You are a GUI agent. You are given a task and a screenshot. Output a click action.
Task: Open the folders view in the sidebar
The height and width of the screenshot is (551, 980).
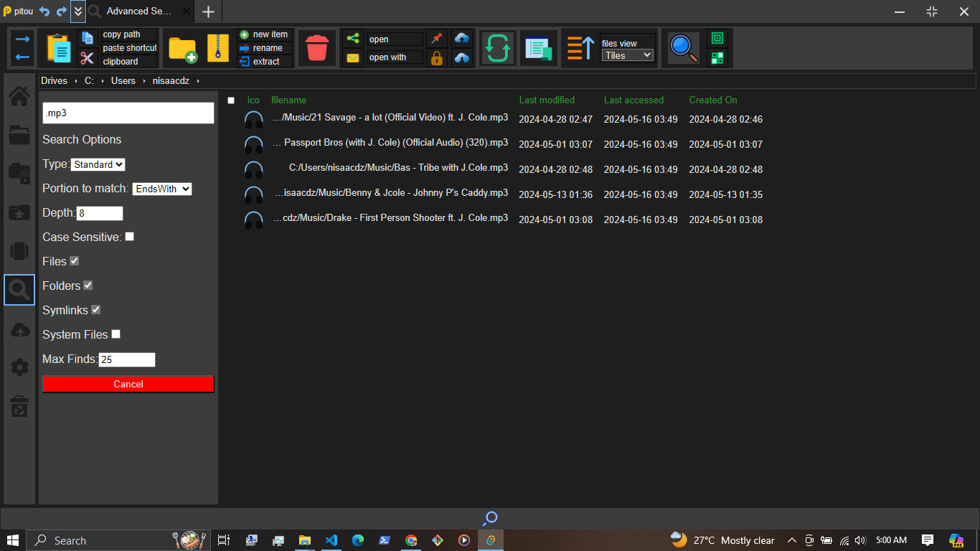[19, 134]
